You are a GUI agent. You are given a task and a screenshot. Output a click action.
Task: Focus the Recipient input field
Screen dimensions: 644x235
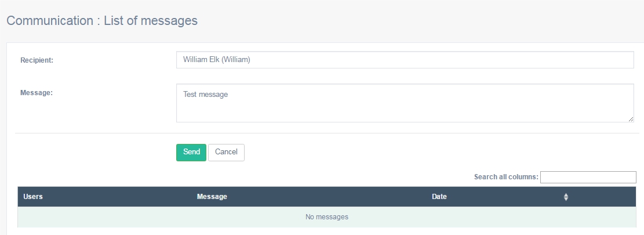point(405,60)
